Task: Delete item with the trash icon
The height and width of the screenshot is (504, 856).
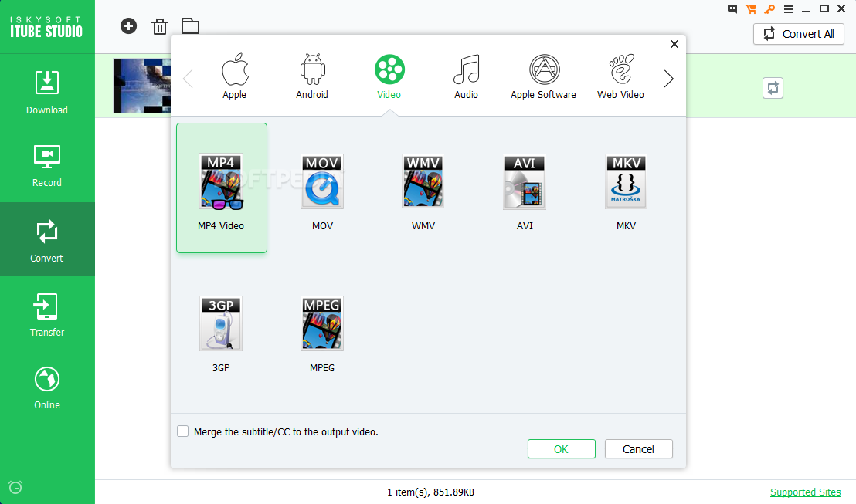Action: click(x=159, y=26)
